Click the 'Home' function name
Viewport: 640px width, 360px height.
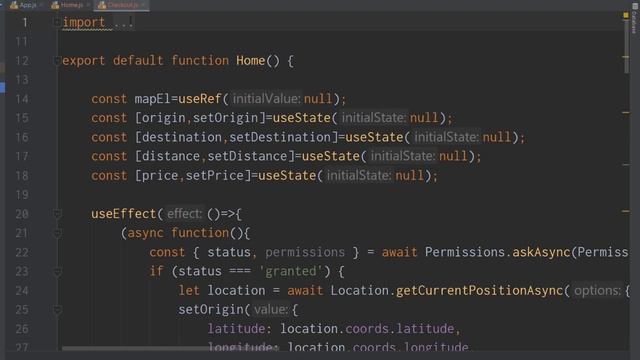(x=251, y=61)
